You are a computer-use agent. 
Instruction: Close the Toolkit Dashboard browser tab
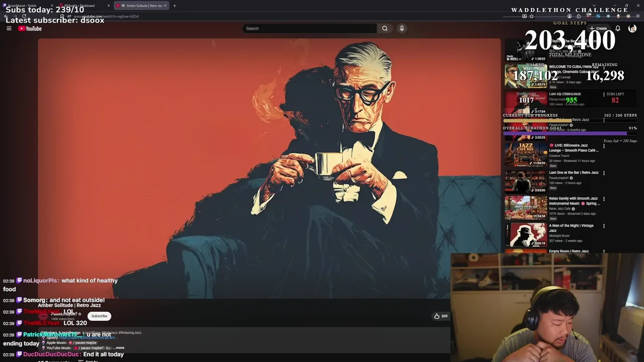(x=108, y=6)
